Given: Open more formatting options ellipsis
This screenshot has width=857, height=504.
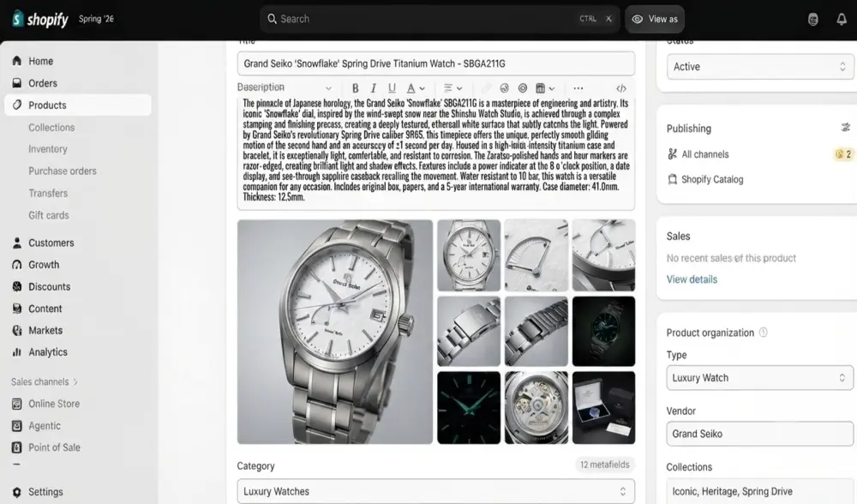Looking at the screenshot, I should point(578,88).
